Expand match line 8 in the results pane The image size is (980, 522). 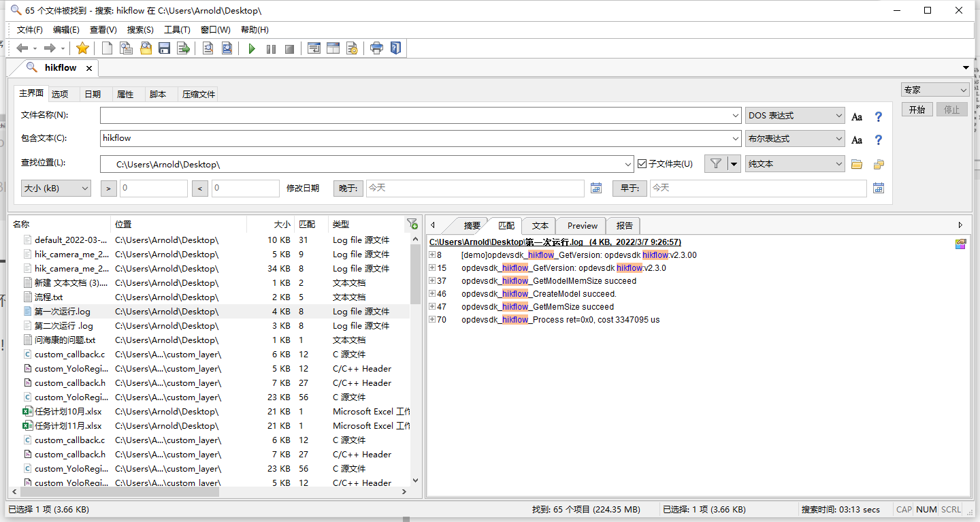tap(432, 254)
